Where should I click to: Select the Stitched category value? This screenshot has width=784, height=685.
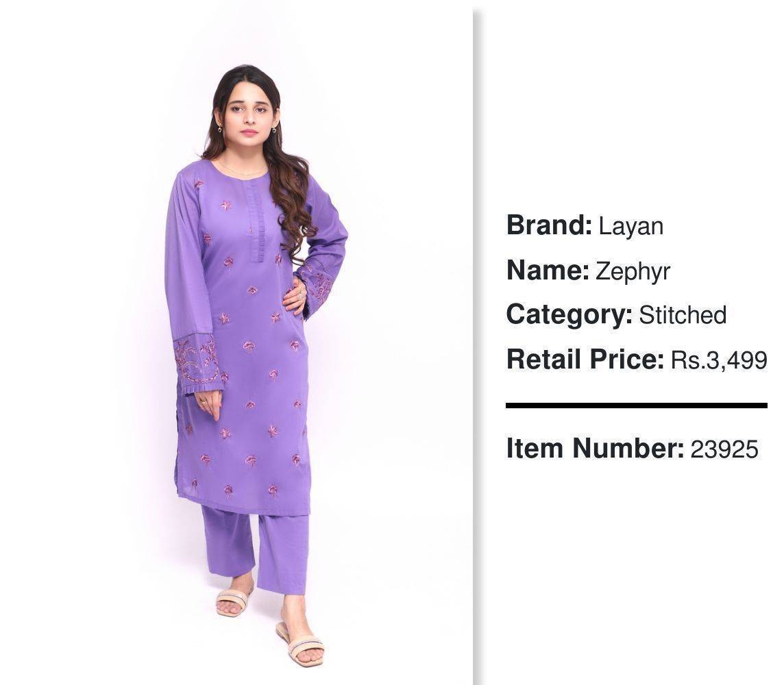tap(683, 315)
